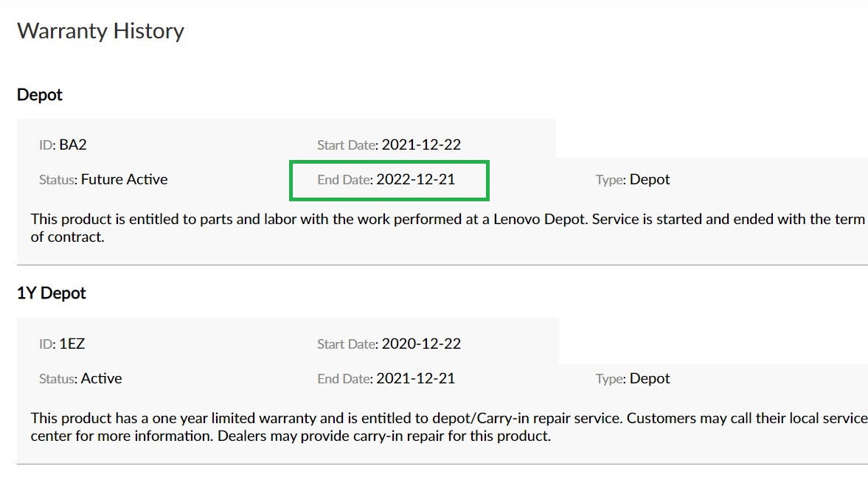This screenshot has width=868, height=477.
Task: Select the Future Active status text
Action: [124, 179]
